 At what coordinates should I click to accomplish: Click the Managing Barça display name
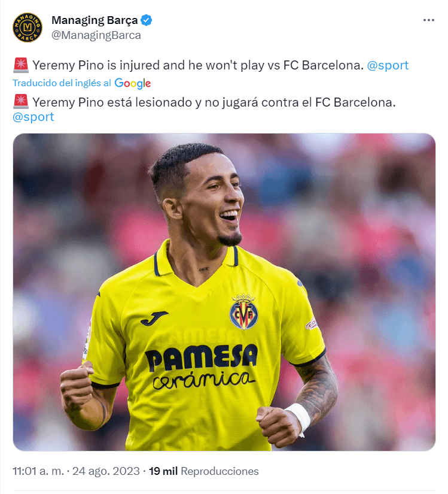[x=95, y=20]
